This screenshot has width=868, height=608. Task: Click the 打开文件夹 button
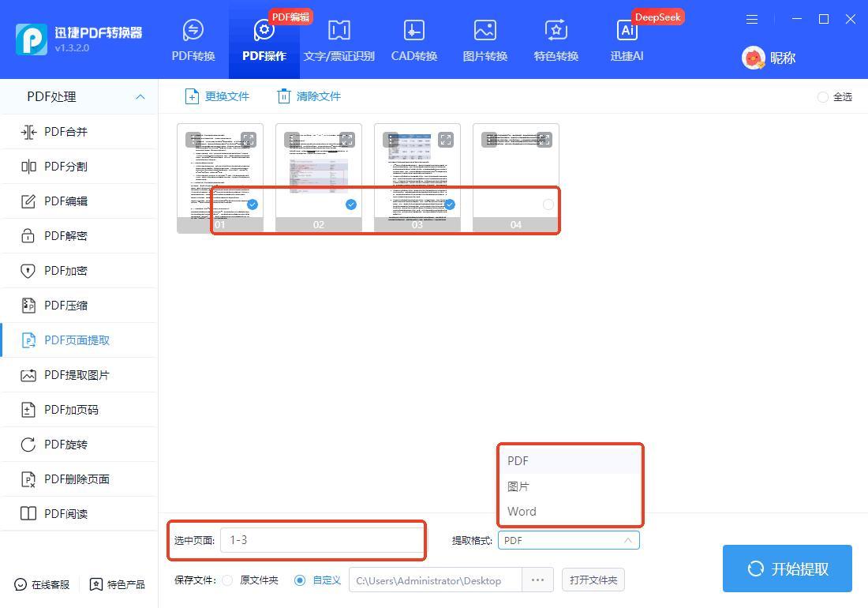593,580
